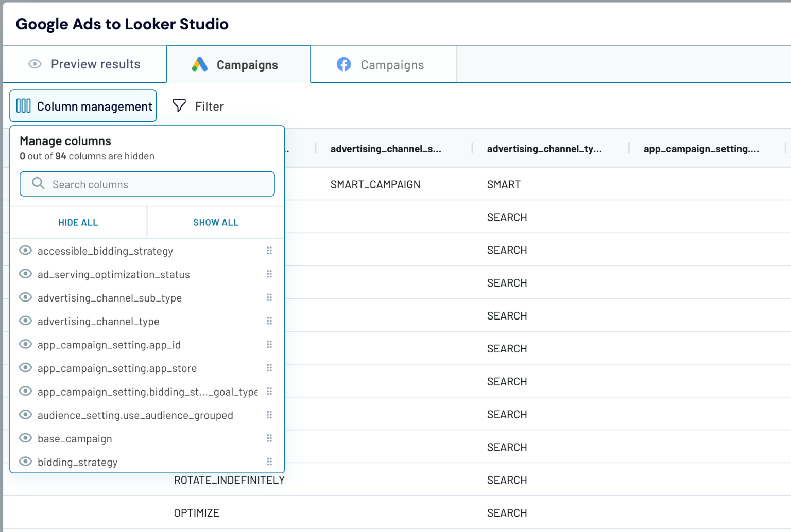Click the magnifier icon in Search columns

tap(38, 184)
